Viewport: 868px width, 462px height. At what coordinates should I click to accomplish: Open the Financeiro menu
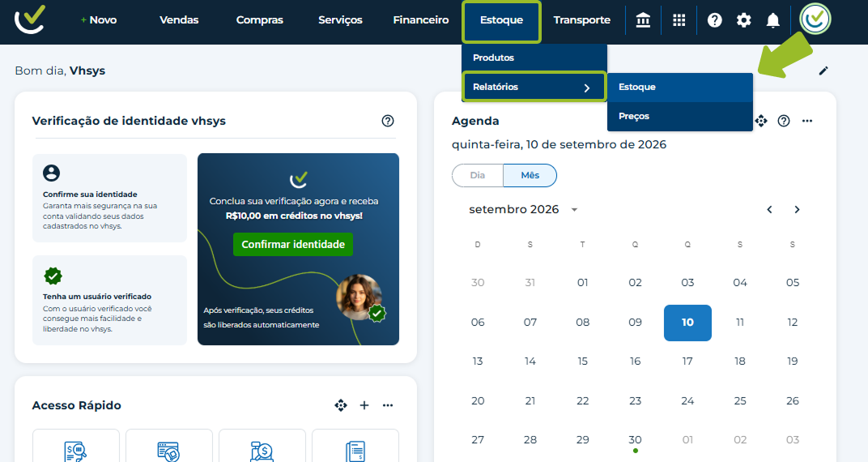(421, 20)
